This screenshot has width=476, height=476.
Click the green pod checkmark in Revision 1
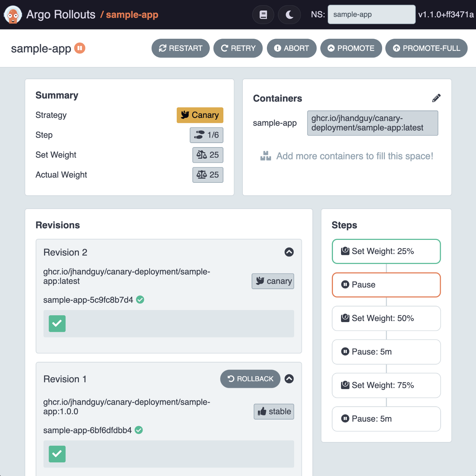point(57,454)
